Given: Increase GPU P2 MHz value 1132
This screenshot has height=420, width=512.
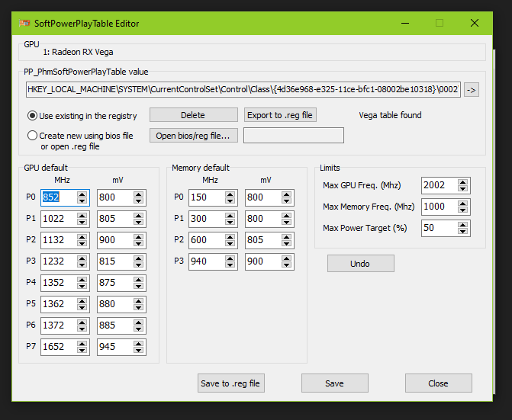Looking at the screenshot, I should tap(82, 237).
